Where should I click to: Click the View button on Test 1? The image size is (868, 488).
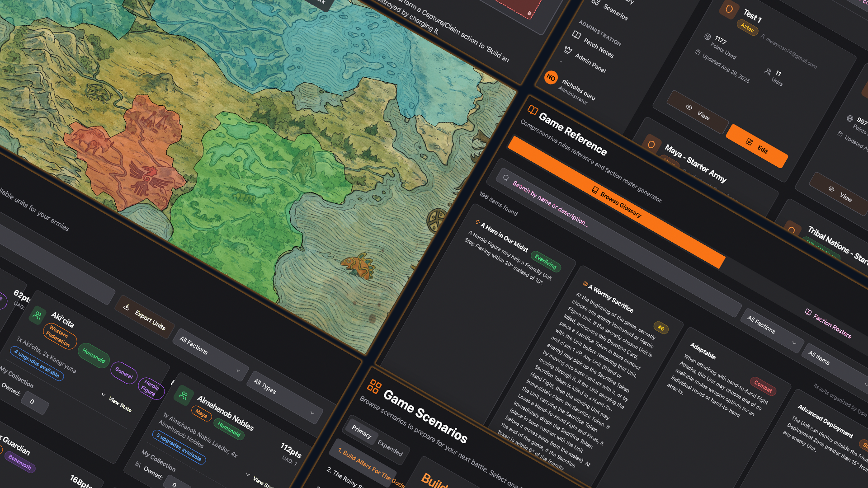coord(697,112)
